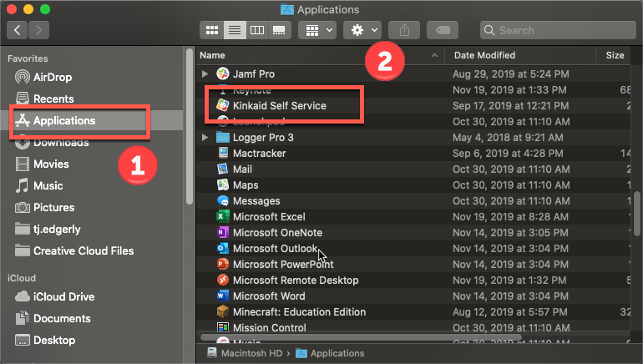
Task: Open Music in the sidebar
Action: [48, 185]
